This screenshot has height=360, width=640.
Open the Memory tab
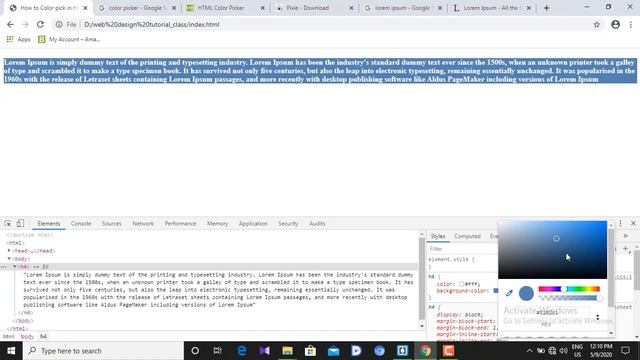(217, 223)
